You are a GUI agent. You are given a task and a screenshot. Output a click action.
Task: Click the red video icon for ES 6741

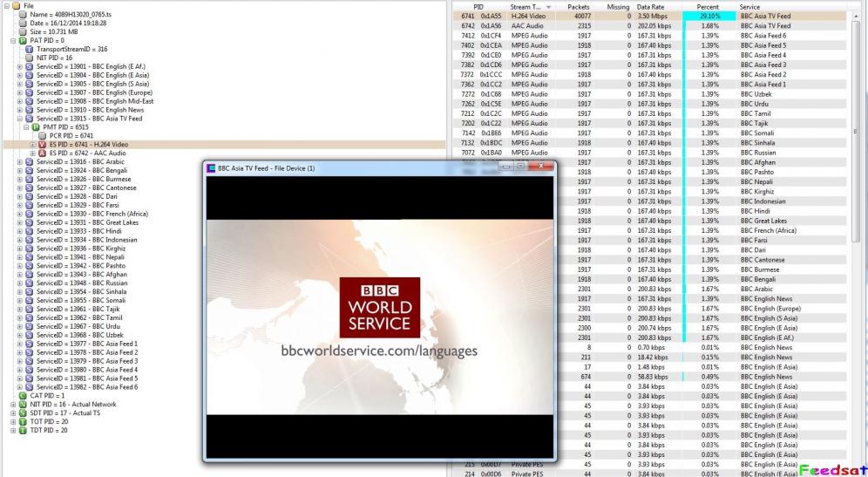point(42,145)
